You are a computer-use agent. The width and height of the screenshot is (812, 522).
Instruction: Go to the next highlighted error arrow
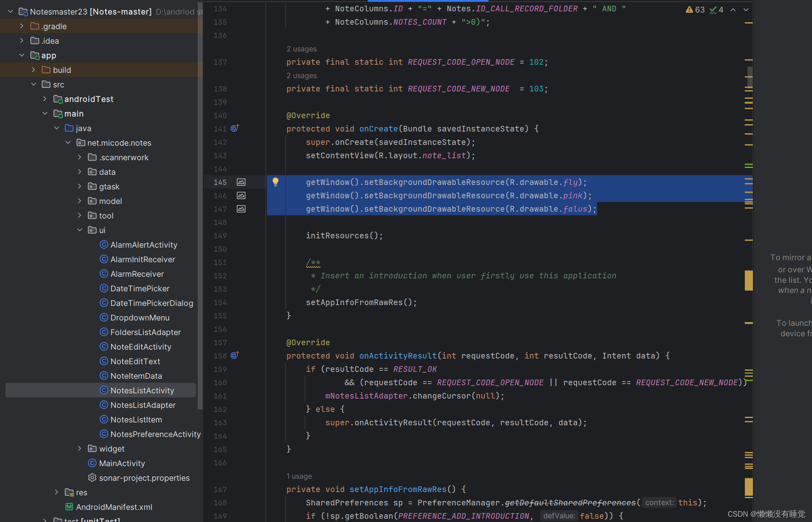(746, 10)
